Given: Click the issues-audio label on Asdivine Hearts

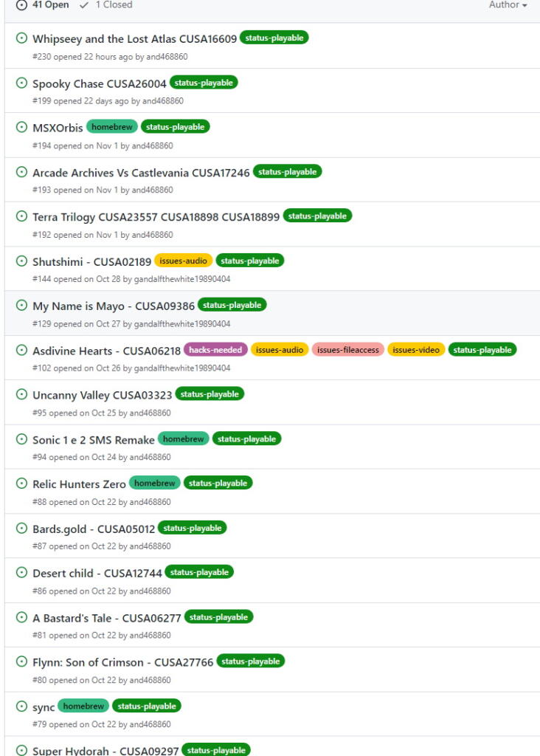Looking at the screenshot, I should [280, 349].
